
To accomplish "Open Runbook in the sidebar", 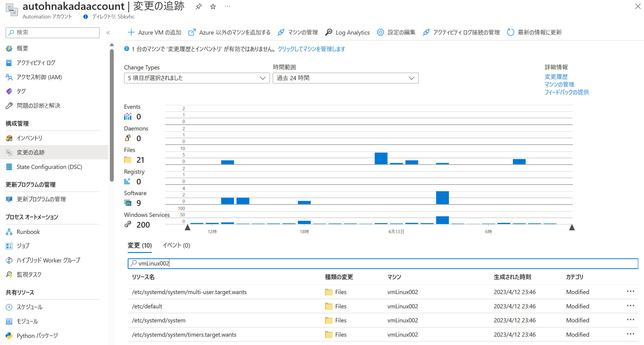I will (x=28, y=232).
